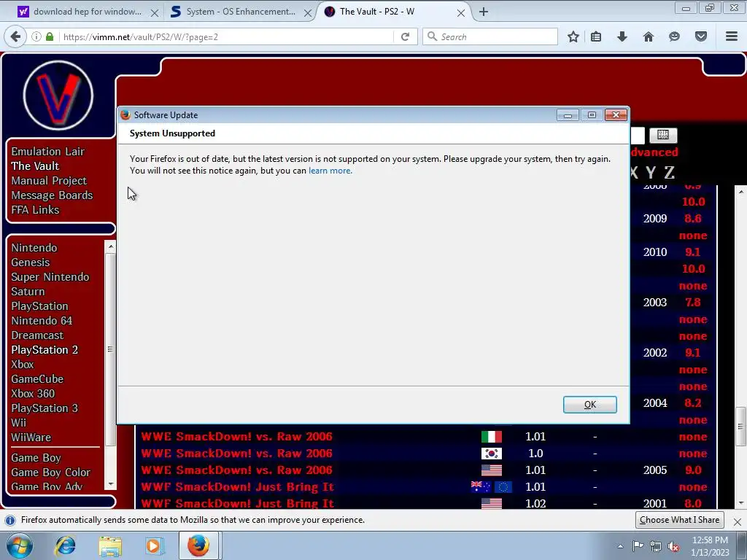Click OK in Software Update dialog
This screenshot has width=747, height=560.
coord(589,404)
